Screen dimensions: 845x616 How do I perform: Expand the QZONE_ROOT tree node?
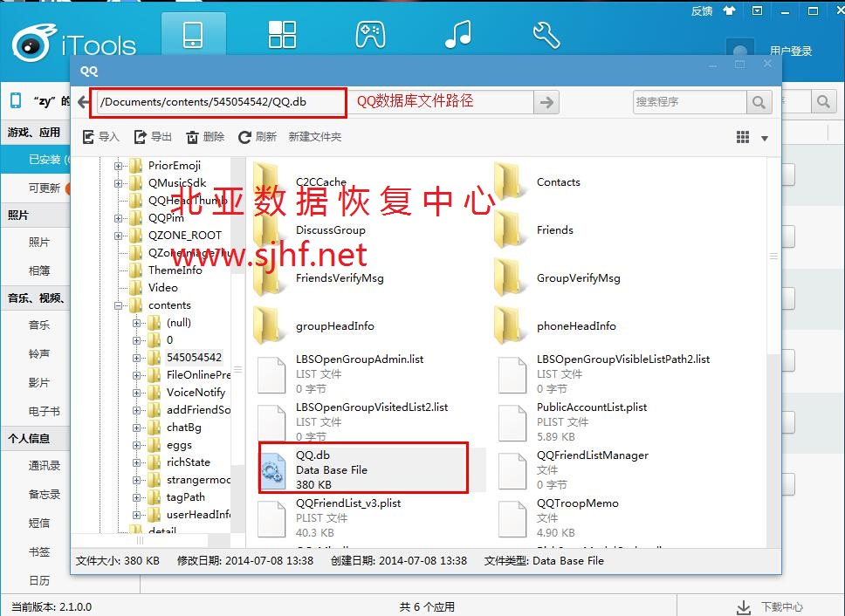coord(118,236)
